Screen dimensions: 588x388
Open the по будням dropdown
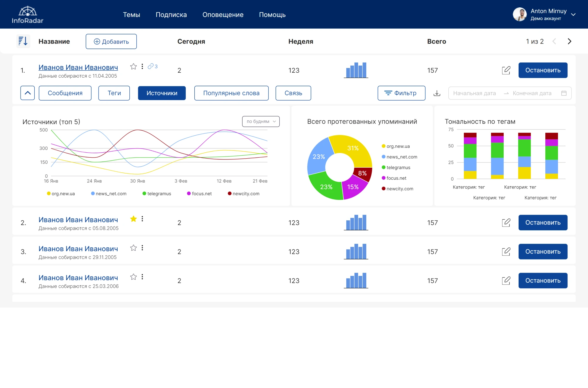[261, 121]
